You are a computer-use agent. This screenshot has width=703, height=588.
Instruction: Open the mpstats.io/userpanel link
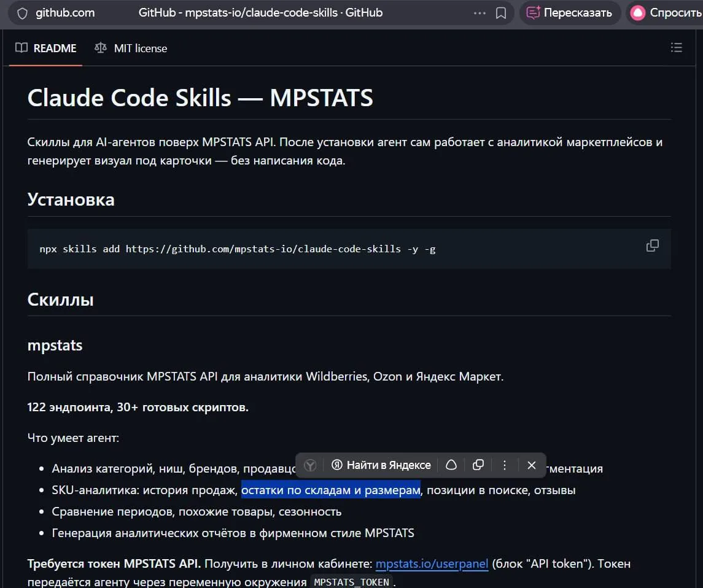(432, 564)
